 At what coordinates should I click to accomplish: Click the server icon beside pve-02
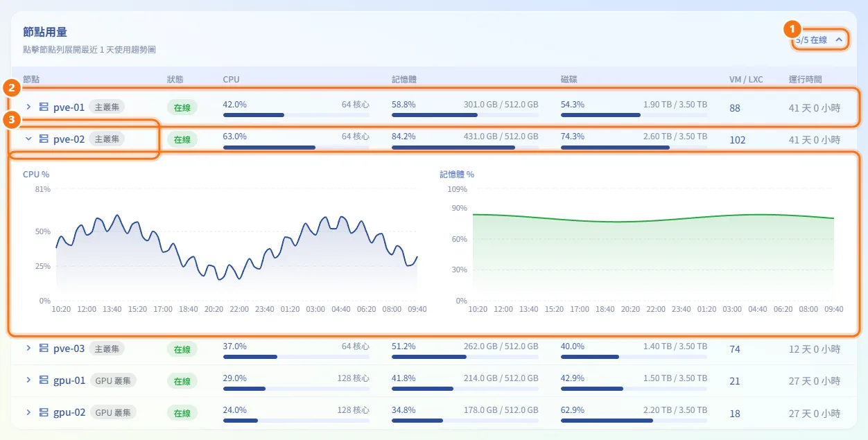pos(43,139)
